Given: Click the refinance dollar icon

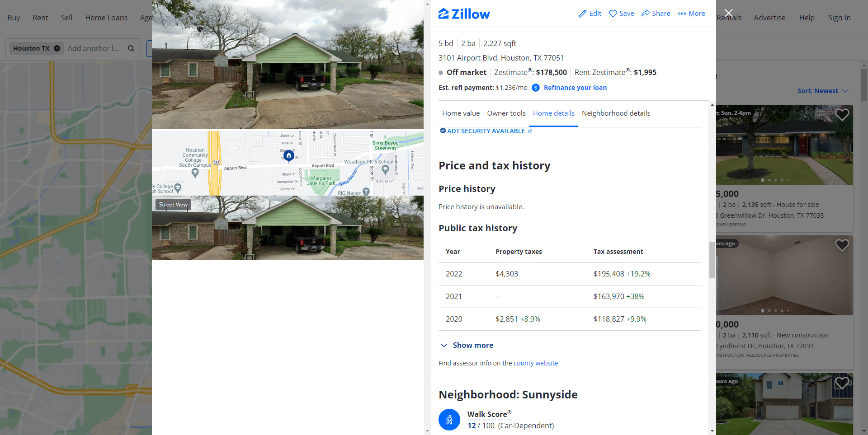Looking at the screenshot, I should click(536, 88).
